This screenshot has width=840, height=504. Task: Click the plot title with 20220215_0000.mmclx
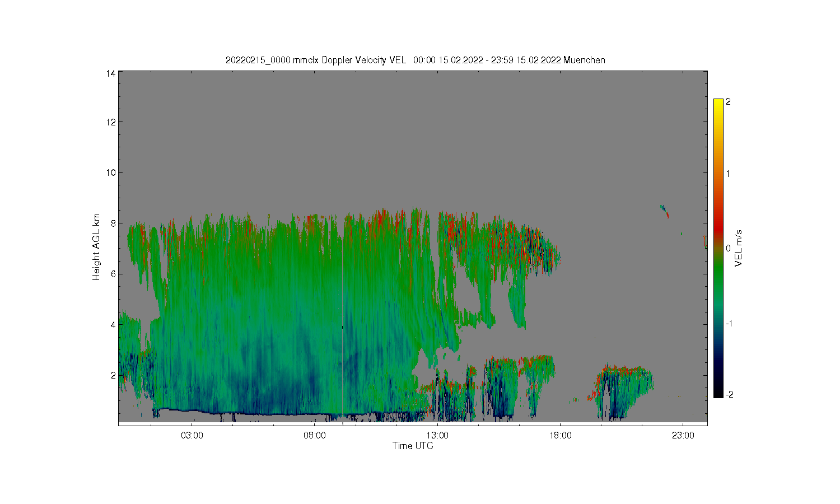[x=415, y=60]
